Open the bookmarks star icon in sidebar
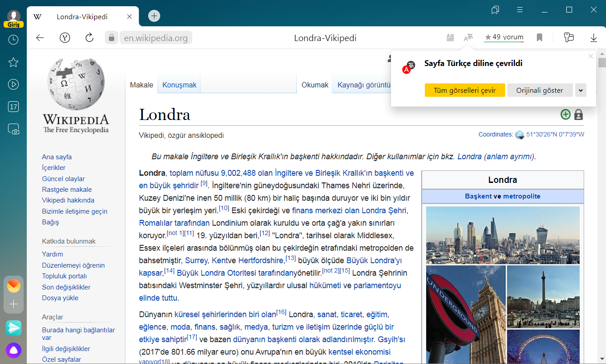 pos(13,62)
